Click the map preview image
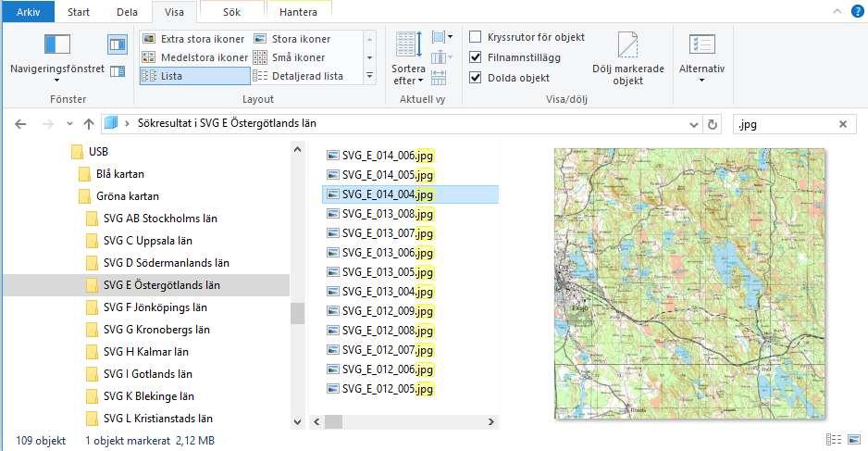 click(689, 283)
